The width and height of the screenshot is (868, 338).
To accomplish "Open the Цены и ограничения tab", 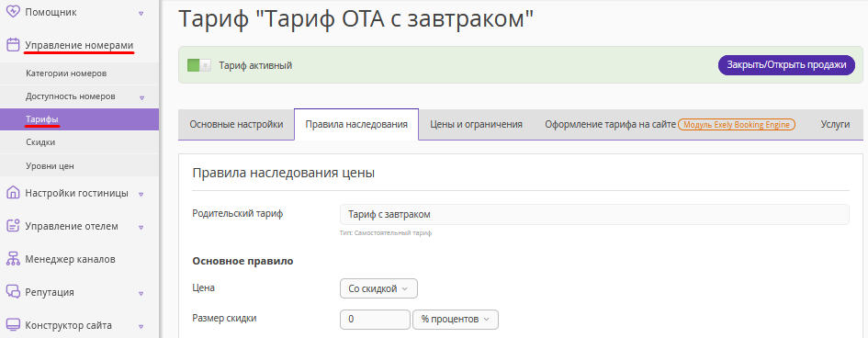I will coord(477,125).
